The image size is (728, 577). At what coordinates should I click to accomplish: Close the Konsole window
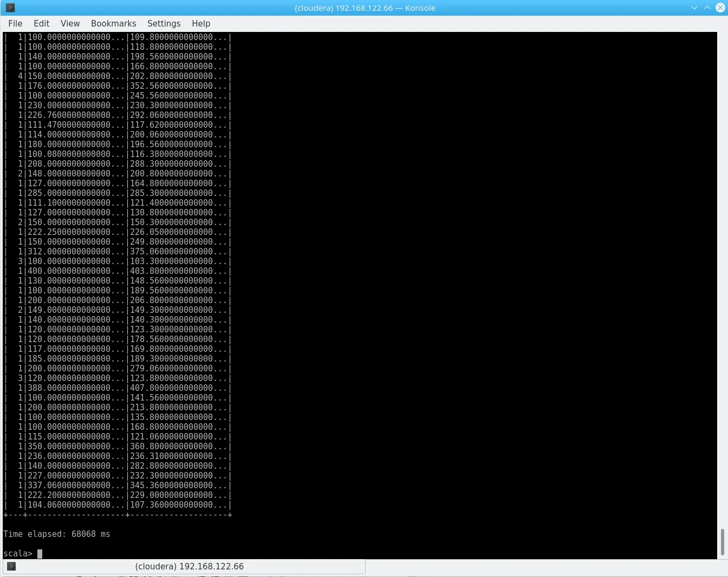coord(720,8)
